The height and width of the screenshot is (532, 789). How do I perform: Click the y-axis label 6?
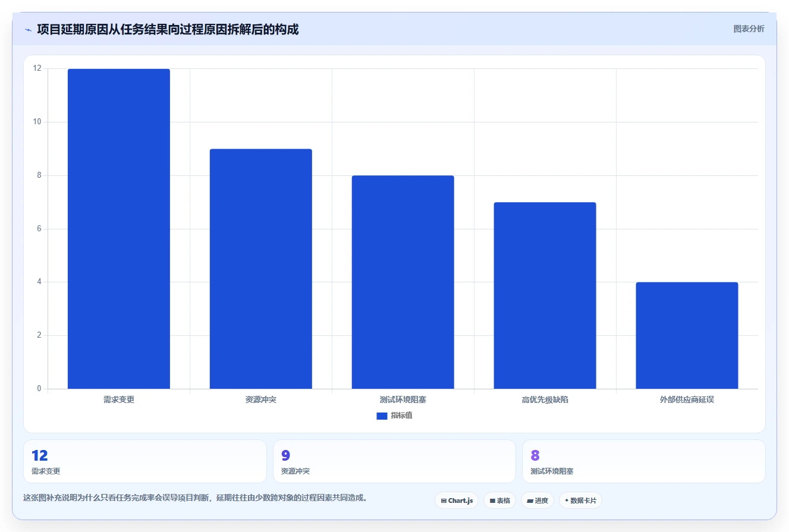[x=39, y=229]
